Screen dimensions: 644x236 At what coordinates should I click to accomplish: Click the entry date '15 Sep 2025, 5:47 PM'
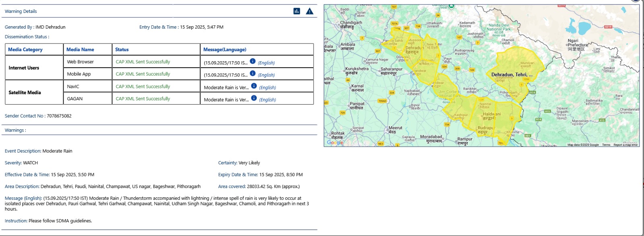[x=202, y=27]
